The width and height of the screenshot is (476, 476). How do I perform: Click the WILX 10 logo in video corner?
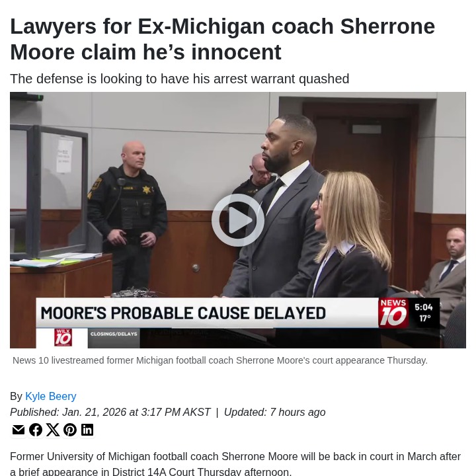63,338
